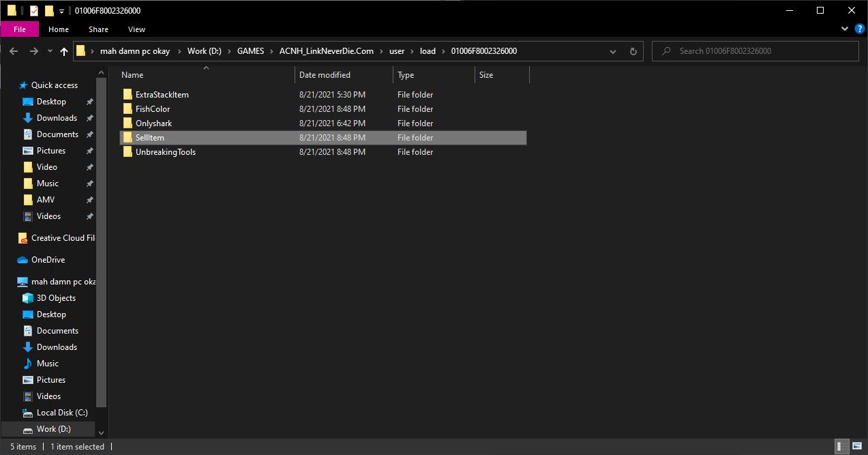Expand the ribbon with the chevron

[845, 29]
